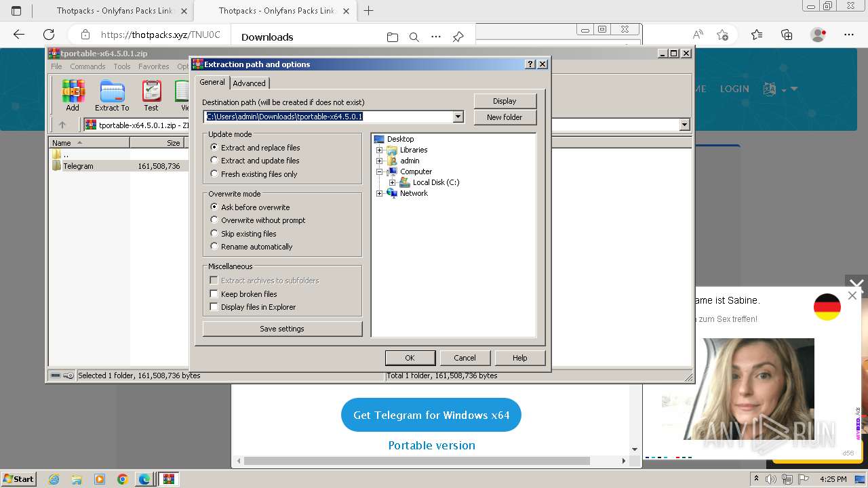Screen dimensions: 868x488
Task: Open Chrome from the taskbar
Action: pos(122,479)
